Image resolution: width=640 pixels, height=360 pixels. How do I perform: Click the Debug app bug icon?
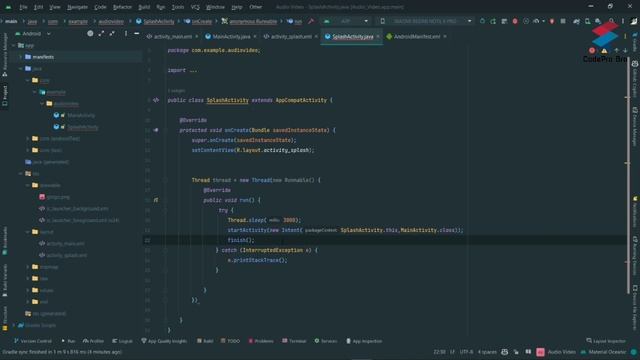coord(515,21)
